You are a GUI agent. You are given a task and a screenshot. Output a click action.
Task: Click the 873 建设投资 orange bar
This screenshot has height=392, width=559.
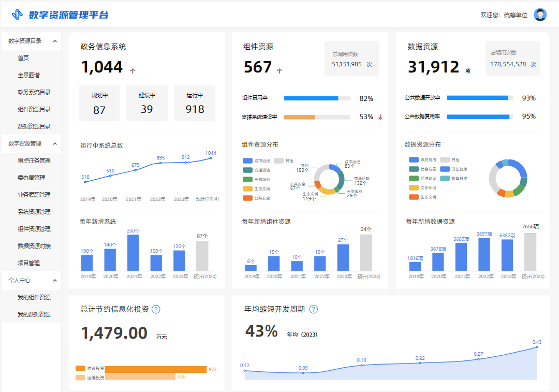point(156,370)
